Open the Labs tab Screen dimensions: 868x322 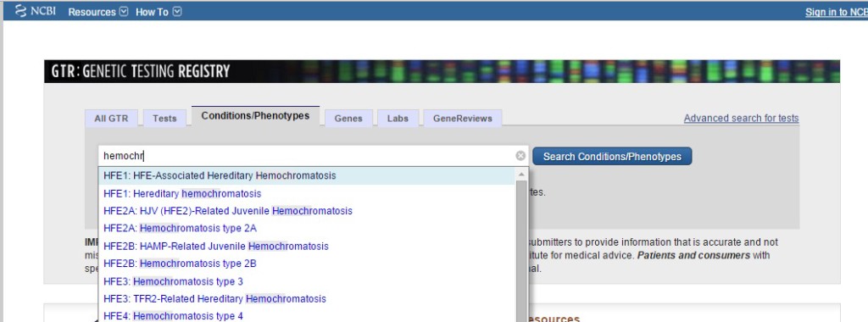pyautogui.click(x=398, y=119)
